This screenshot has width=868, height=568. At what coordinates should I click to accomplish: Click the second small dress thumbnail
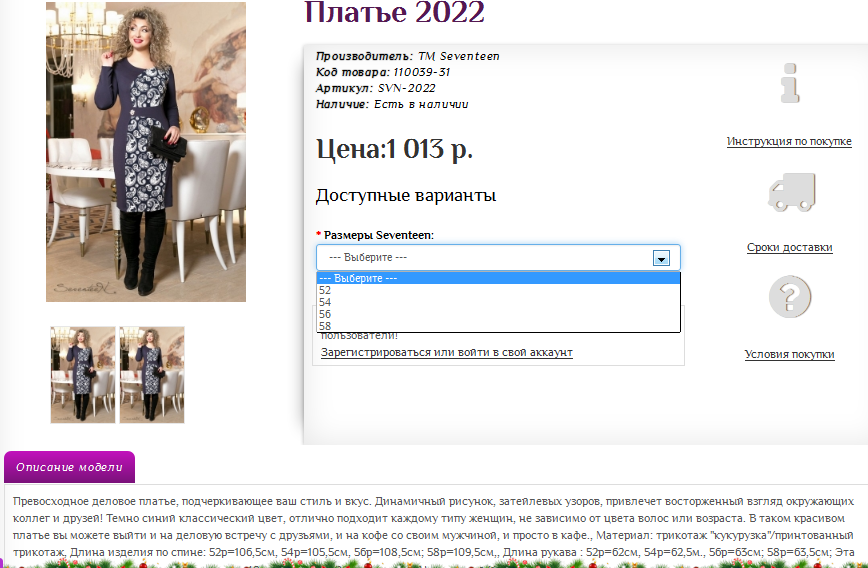(x=152, y=375)
